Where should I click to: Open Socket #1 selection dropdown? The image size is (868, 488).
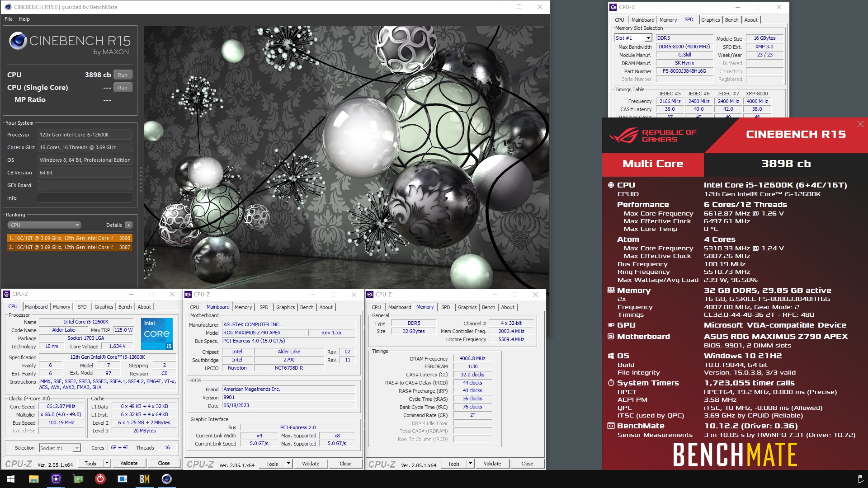pos(59,448)
